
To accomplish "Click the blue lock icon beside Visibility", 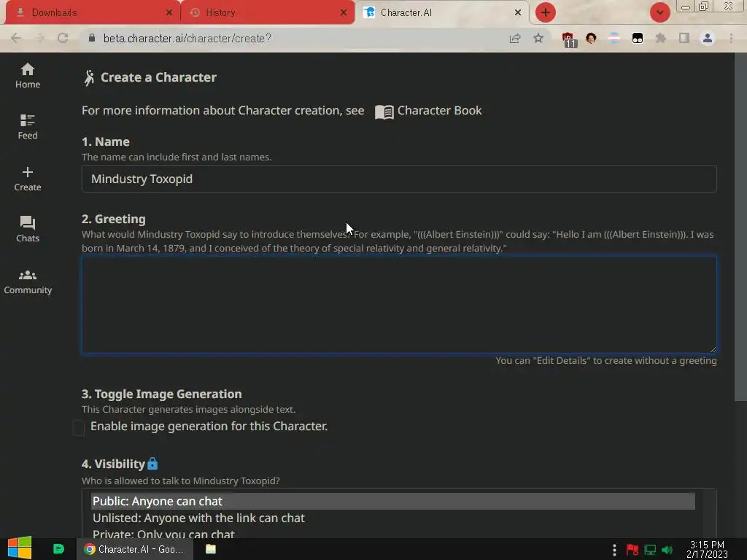I will click(152, 463).
